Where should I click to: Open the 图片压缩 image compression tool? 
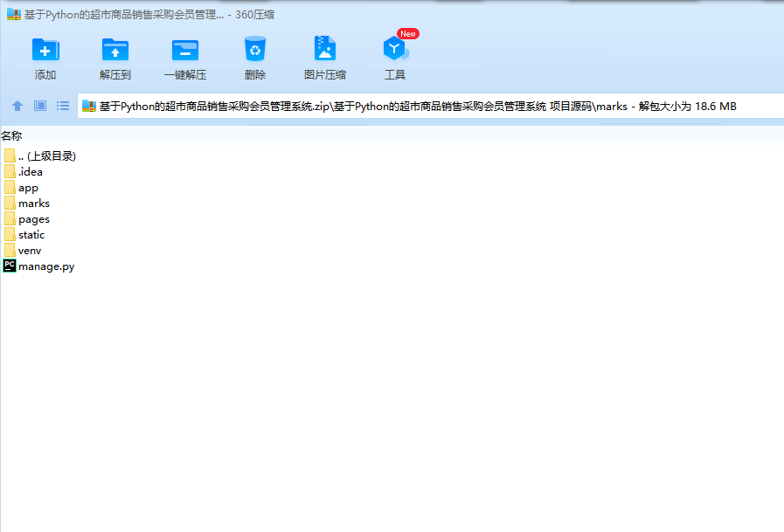(325, 48)
